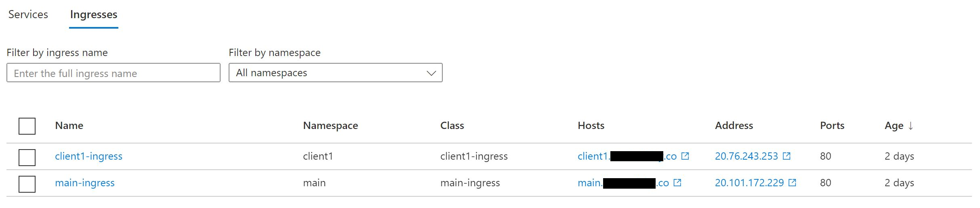Click the 20.76.243.253 address link
The height and width of the screenshot is (208, 980).
tap(746, 156)
